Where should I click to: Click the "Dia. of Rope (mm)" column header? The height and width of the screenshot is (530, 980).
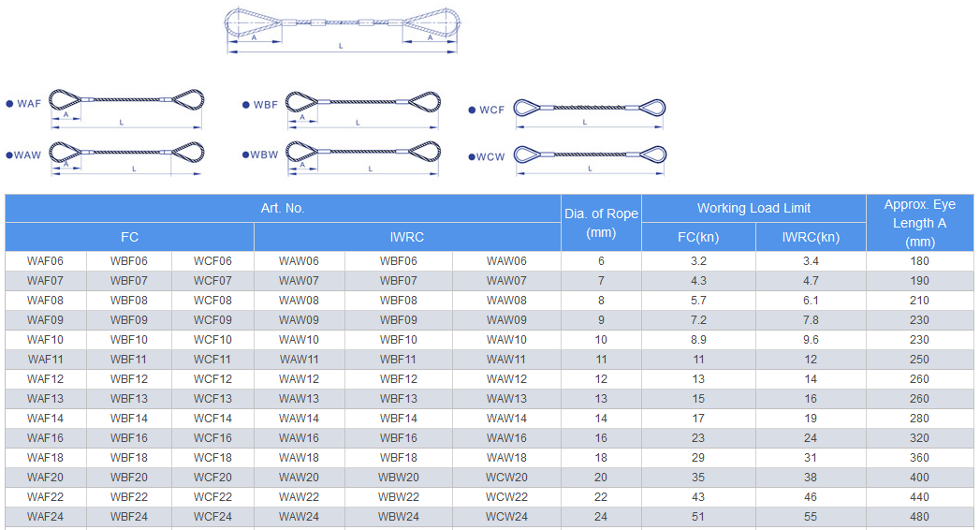(x=601, y=223)
